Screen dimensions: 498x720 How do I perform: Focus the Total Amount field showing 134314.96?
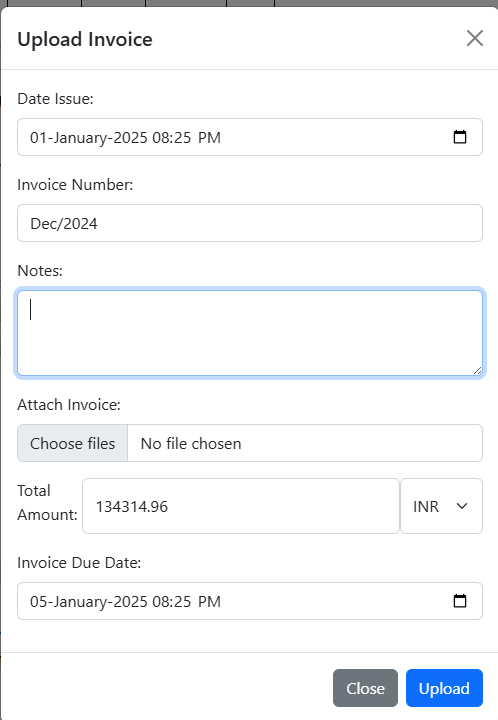pos(241,506)
